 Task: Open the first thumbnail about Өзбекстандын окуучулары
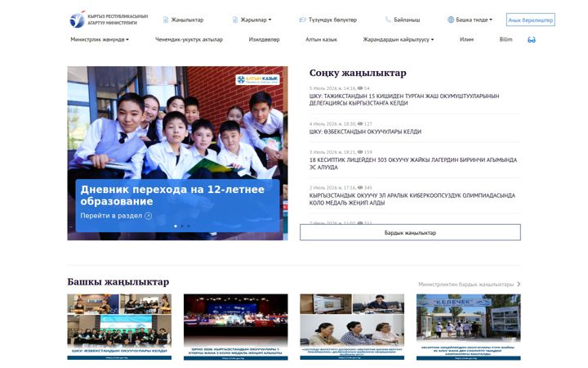(x=119, y=326)
